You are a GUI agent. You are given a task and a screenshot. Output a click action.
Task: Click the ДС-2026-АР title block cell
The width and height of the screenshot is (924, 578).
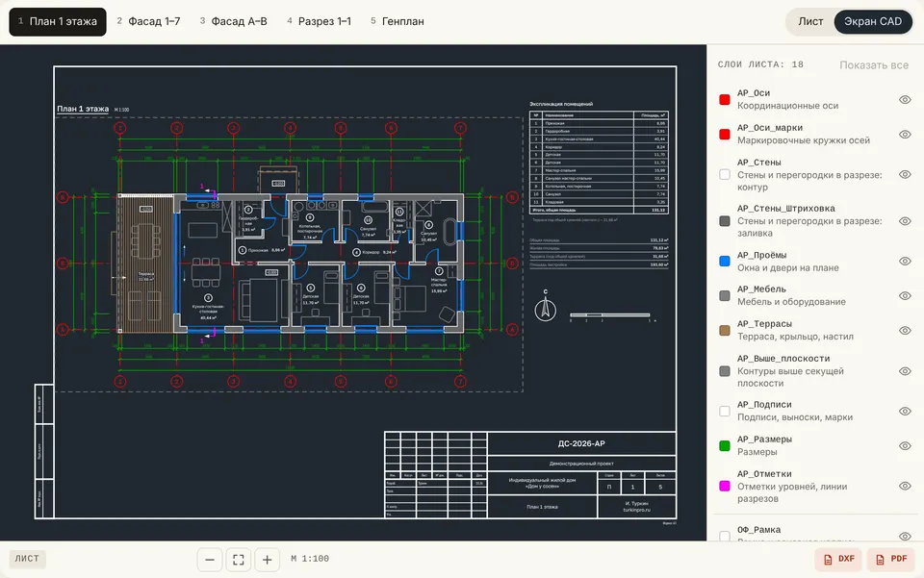tap(581, 443)
